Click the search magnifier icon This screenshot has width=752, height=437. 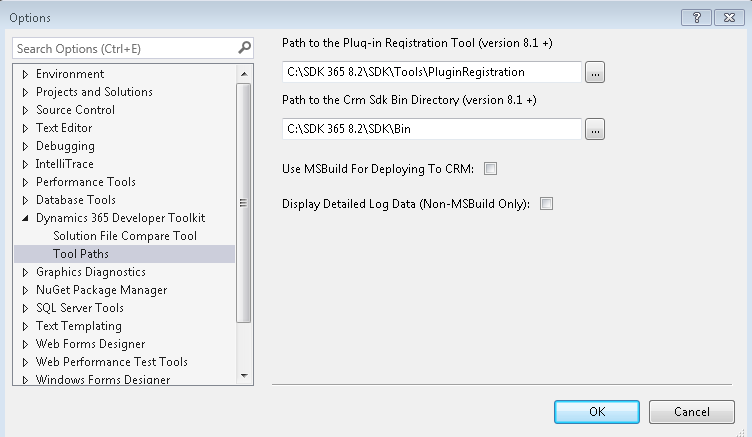coord(245,48)
